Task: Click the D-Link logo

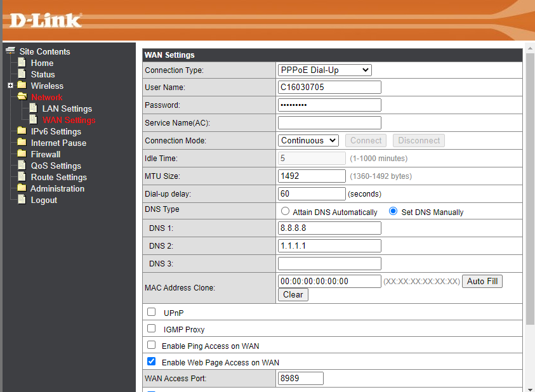Action: tap(46, 20)
